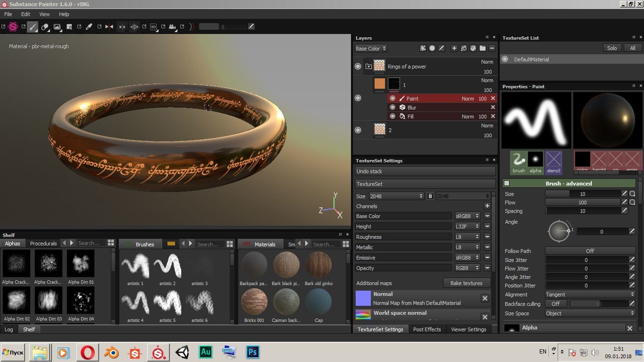Open the 3D view mode selector
Screen dimensions: 644x362
click(x=153, y=27)
